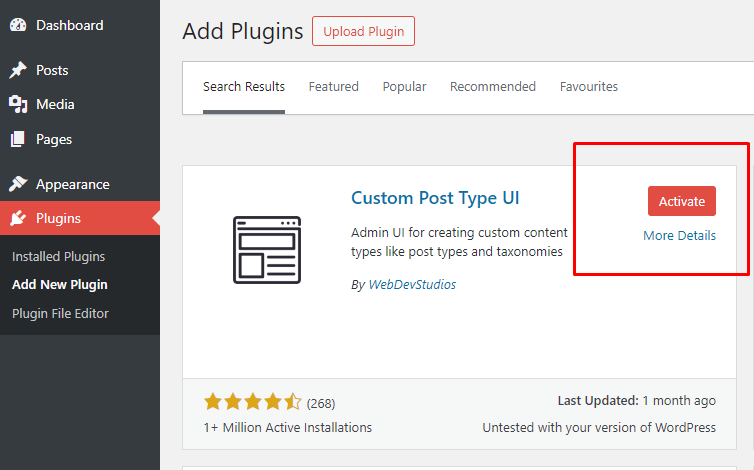
Task: Switch to the Featured tab
Action: [x=333, y=87]
